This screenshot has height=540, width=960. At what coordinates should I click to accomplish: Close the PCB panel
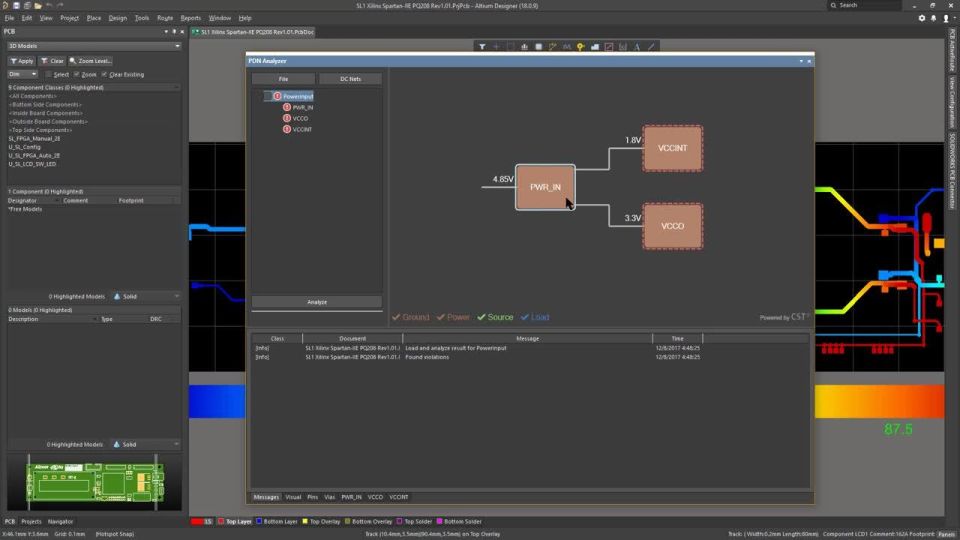(x=181, y=31)
